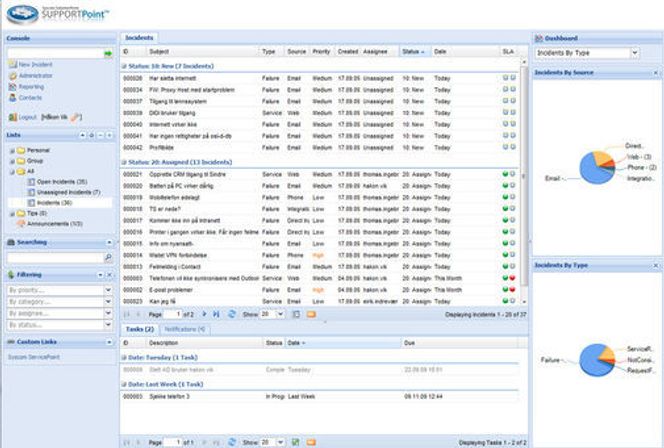Expand the Group folder in Lists
The height and width of the screenshot is (448, 664).
(x=11, y=159)
